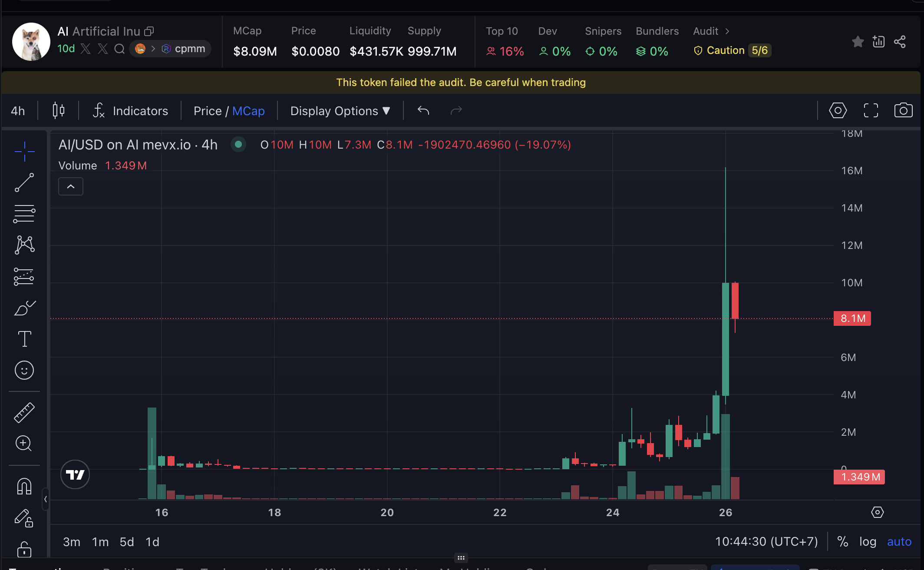Click the green market status dot

coord(238,144)
